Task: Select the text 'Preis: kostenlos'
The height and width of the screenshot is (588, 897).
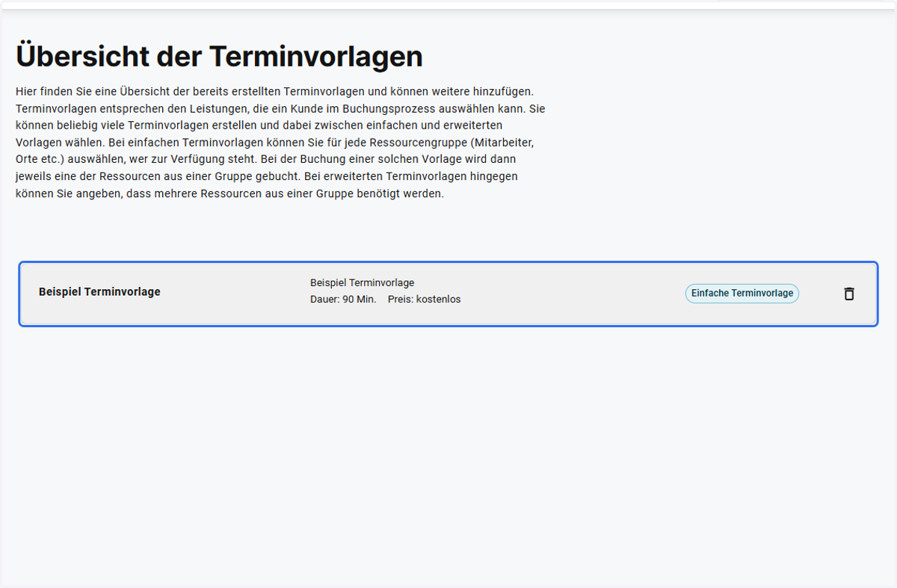Action: tap(424, 300)
